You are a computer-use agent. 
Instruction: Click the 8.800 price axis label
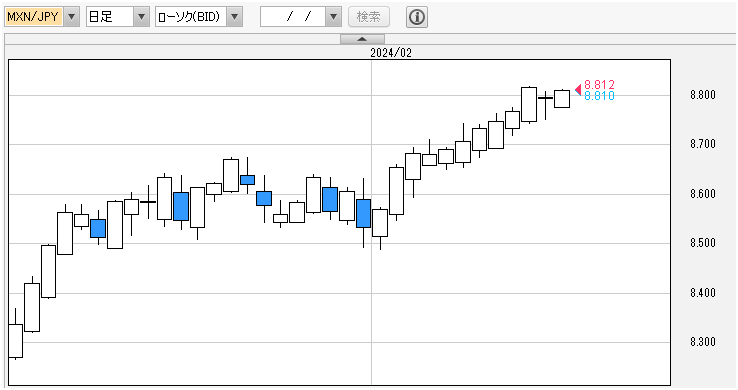pyautogui.click(x=703, y=95)
